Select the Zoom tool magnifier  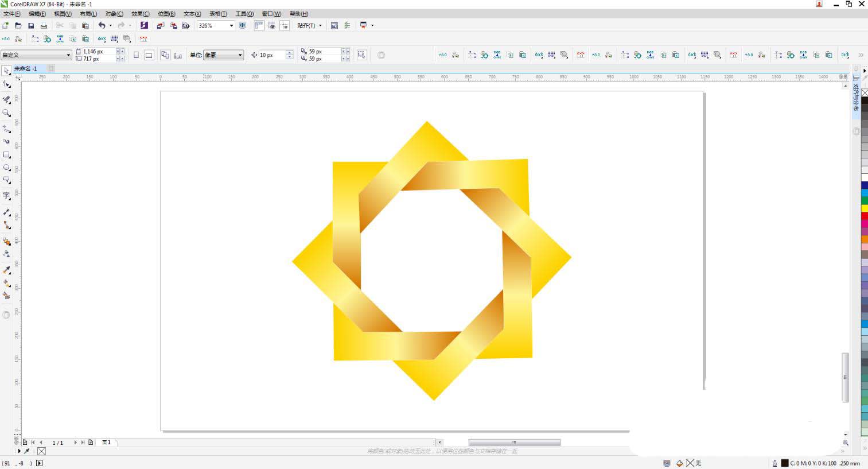point(7,113)
